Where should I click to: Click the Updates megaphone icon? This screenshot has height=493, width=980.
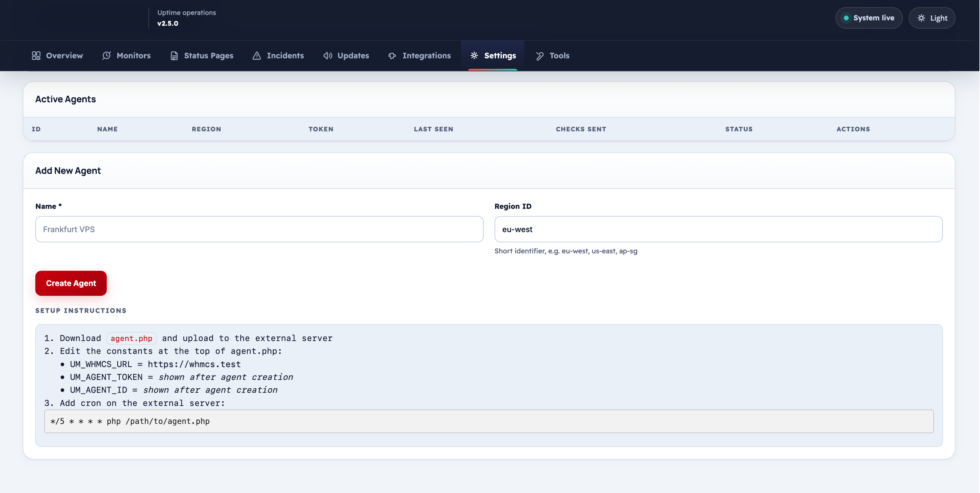(328, 56)
